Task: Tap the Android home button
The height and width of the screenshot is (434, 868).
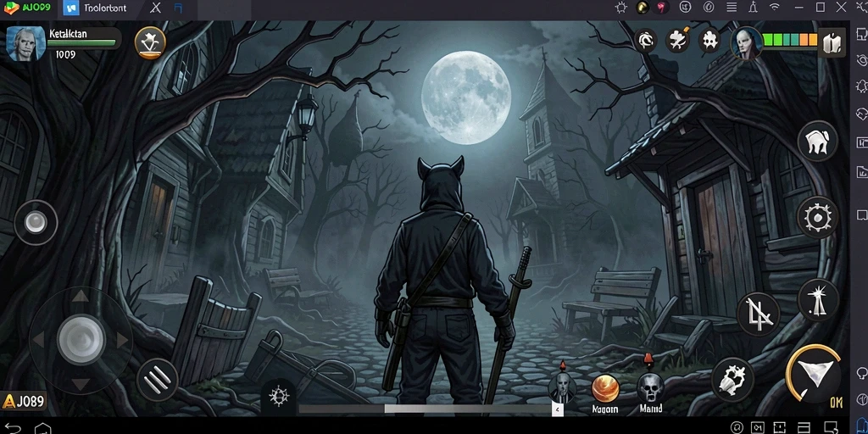Action: coord(42,428)
